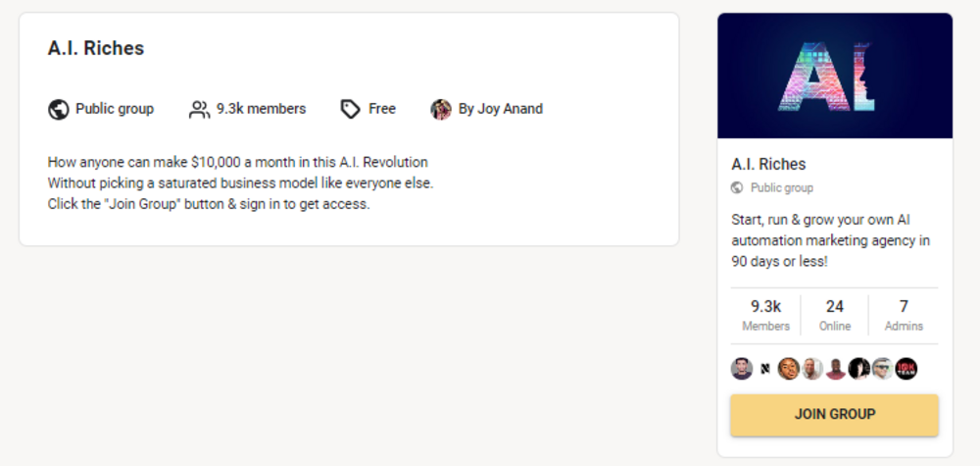
Task: View the 7 Admins stat
Action: [x=904, y=315]
